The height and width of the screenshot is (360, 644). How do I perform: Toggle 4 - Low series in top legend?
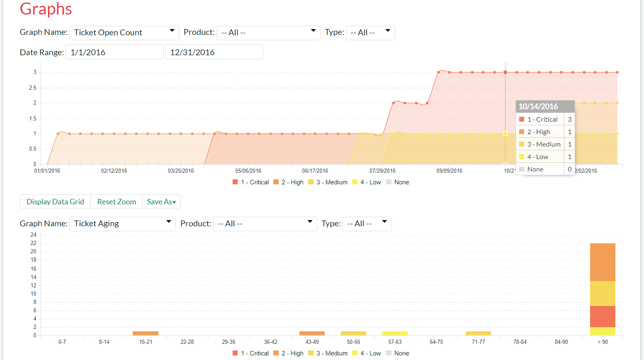click(x=367, y=182)
